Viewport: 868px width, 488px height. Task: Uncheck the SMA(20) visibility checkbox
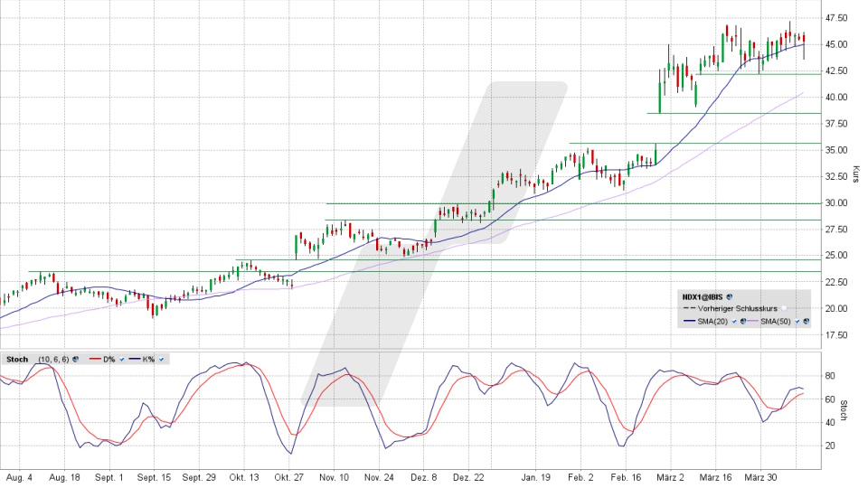tap(734, 321)
